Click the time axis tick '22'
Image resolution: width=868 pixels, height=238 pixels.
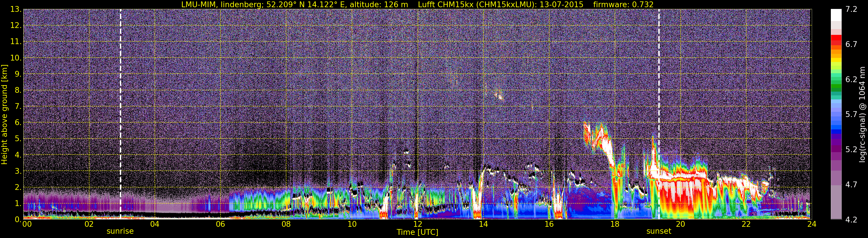pos(746,224)
